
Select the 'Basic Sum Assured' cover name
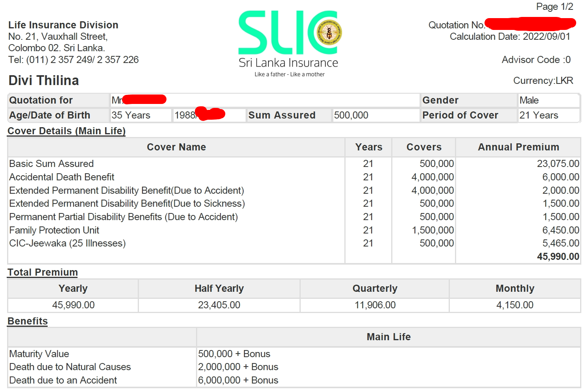point(52,164)
